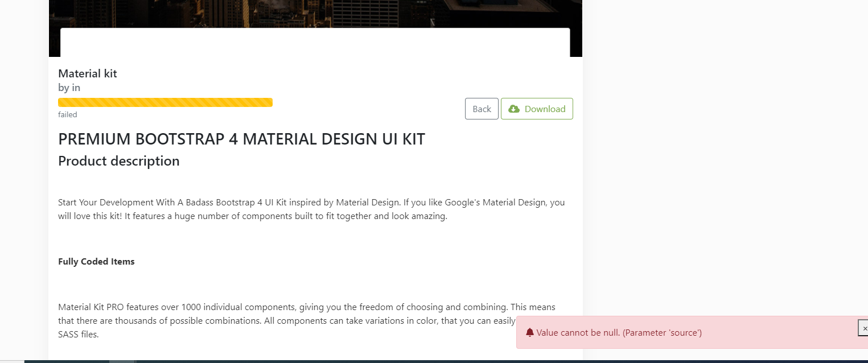
Task: Click the bell icon in the error notification
Action: pos(530,332)
